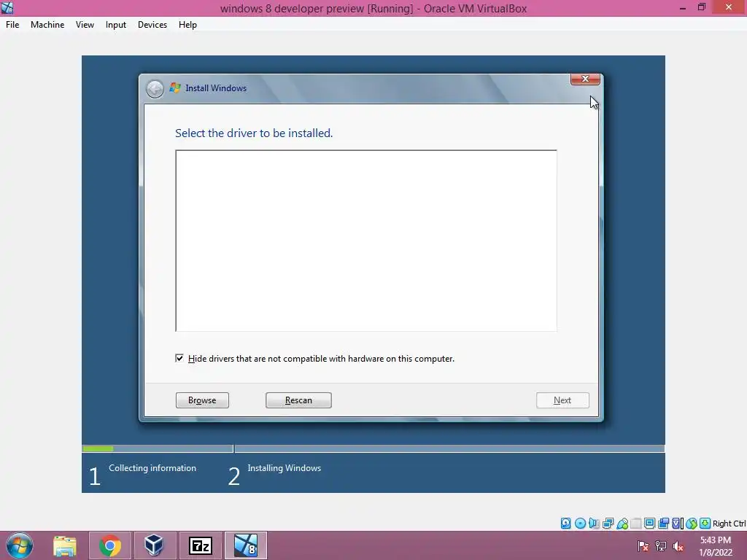Click the network adapters status icon
The width and height of the screenshot is (747, 560).
pos(608,524)
